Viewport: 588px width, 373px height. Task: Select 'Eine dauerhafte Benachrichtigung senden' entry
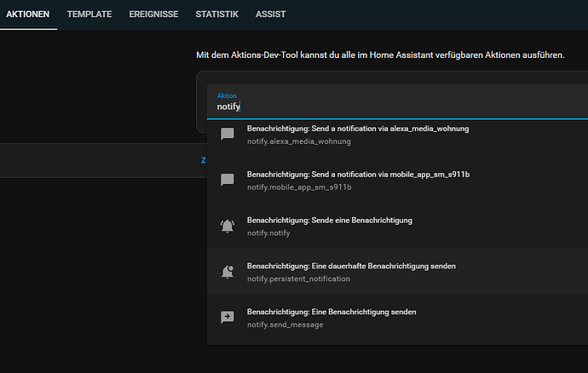pyautogui.click(x=351, y=266)
